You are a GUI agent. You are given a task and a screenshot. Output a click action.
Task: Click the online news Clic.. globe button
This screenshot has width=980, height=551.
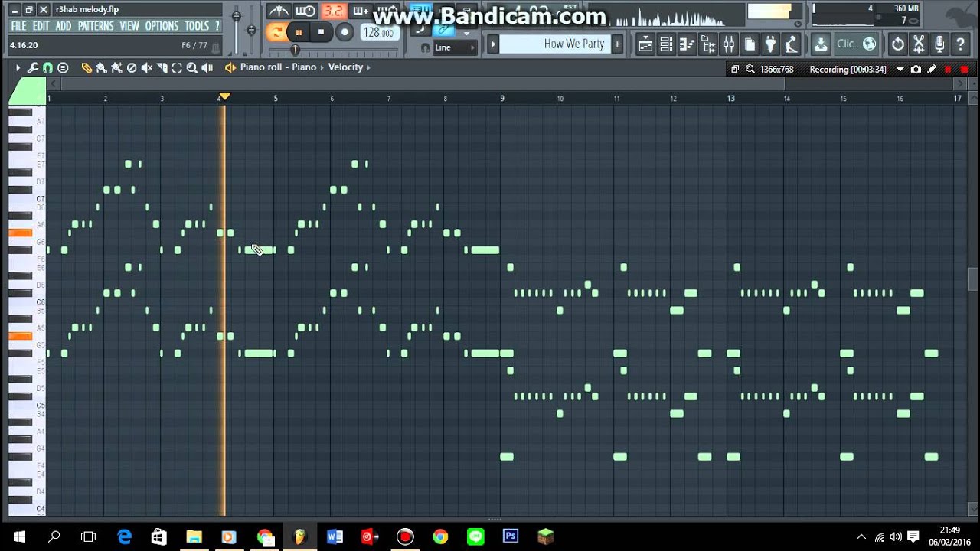click(856, 44)
